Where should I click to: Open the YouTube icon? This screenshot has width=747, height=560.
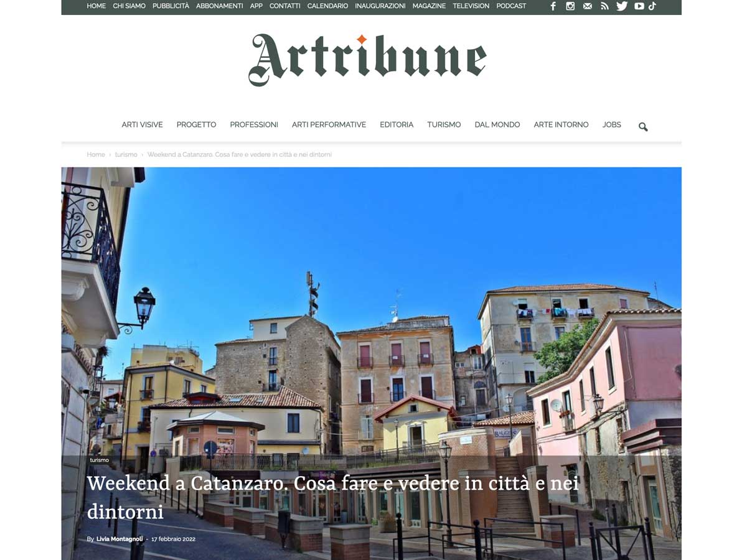point(639,6)
